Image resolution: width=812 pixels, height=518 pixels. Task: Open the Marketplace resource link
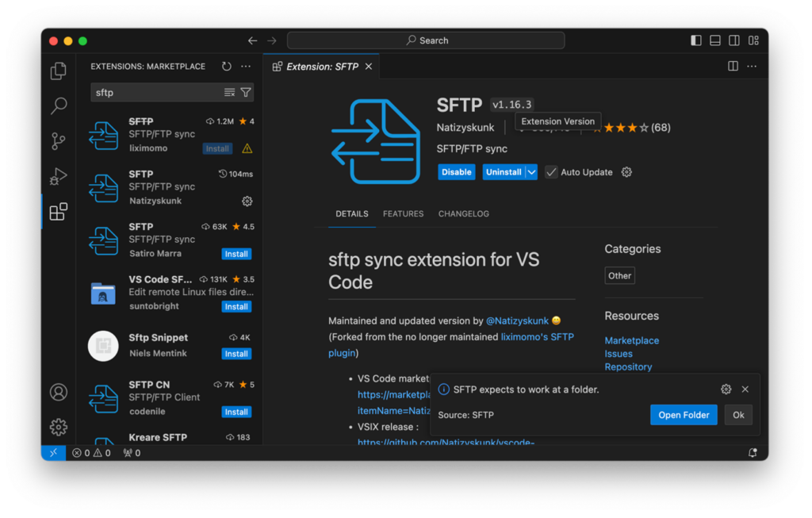pyautogui.click(x=632, y=340)
